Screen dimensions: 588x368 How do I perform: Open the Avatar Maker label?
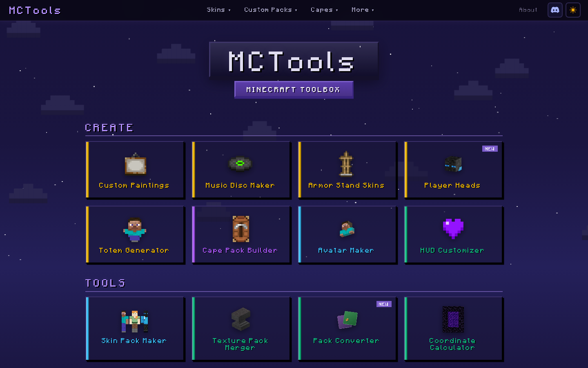tap(346, 250)
